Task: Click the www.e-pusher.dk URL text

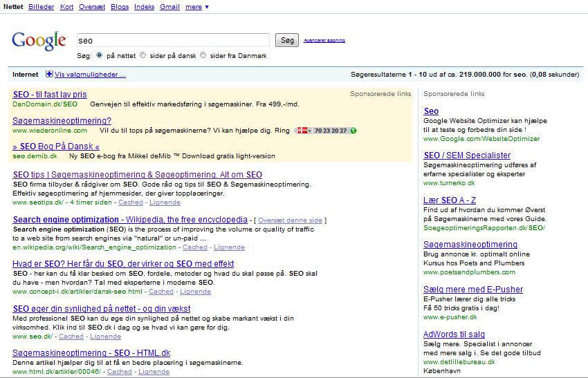Action: click(450, 317)
